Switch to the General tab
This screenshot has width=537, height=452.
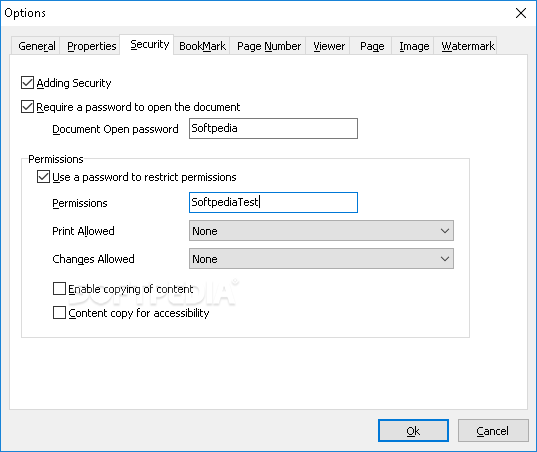[x=36, y=46]
